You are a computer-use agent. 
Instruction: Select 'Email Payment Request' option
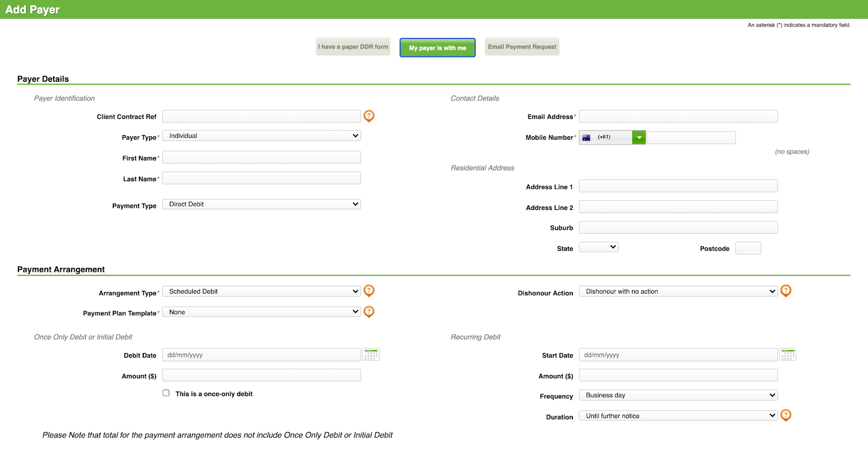pos(522,47)
